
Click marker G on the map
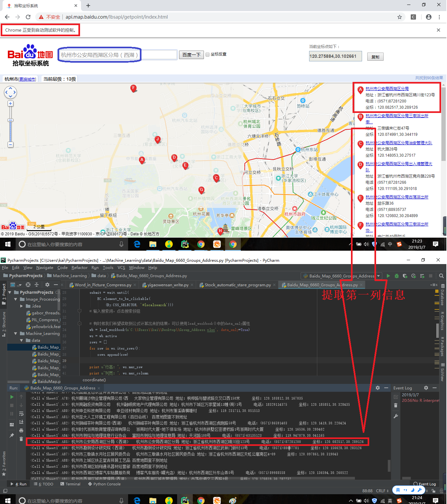point(202,190)
